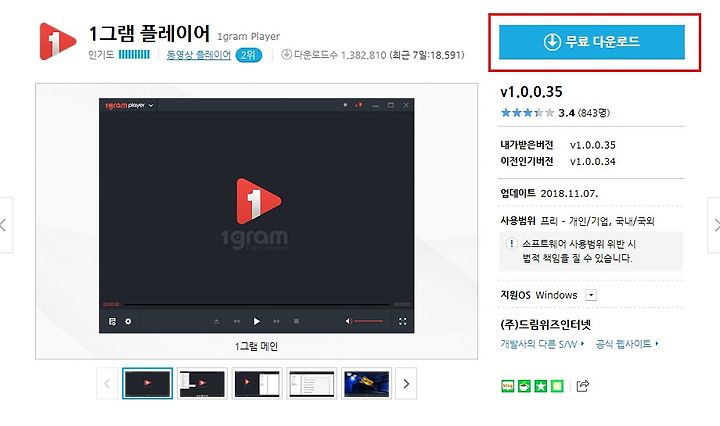Click the (주)드림위즈인터넷 developer name

tap(546, 325)
